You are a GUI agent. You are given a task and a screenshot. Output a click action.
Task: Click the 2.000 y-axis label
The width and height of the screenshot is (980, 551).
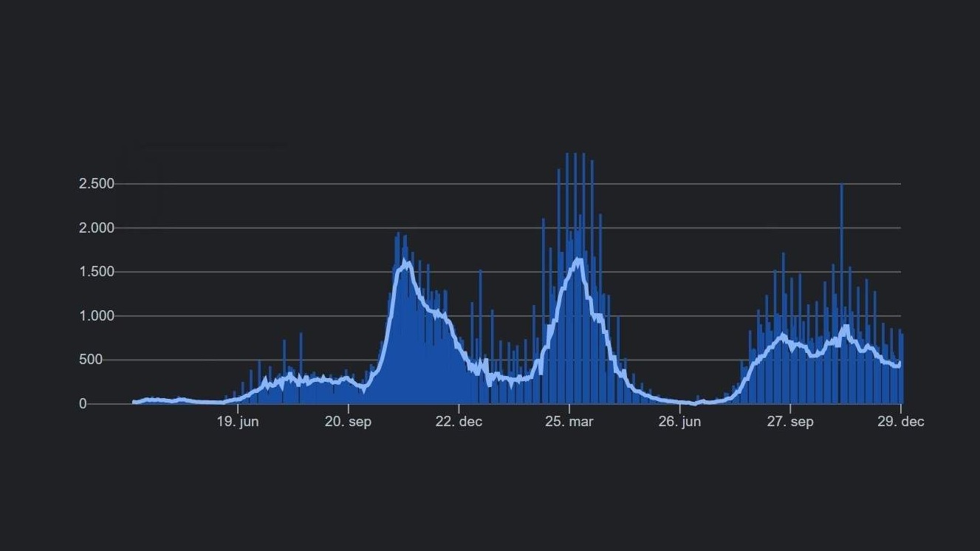coord(96,228)
